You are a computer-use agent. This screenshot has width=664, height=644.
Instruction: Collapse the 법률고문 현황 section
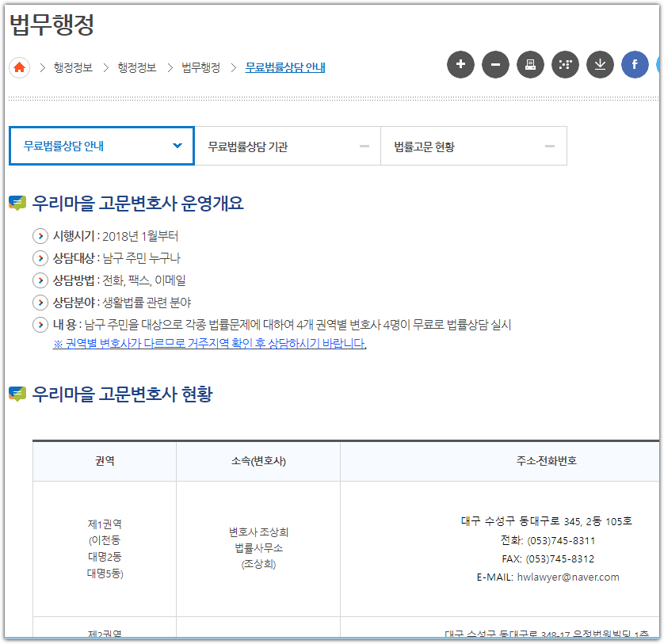[x=550, y=146]
